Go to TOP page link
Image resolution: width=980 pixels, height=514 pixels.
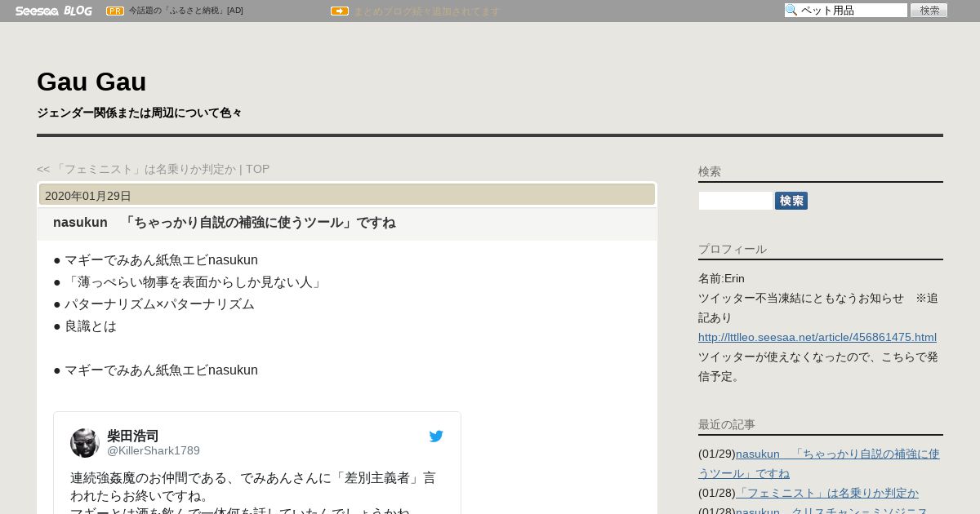[257, 169]
